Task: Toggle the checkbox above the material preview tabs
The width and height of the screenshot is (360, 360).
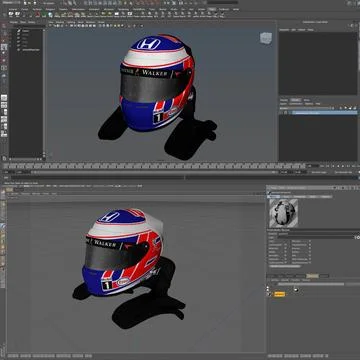Action: click(x=269, y=193)
